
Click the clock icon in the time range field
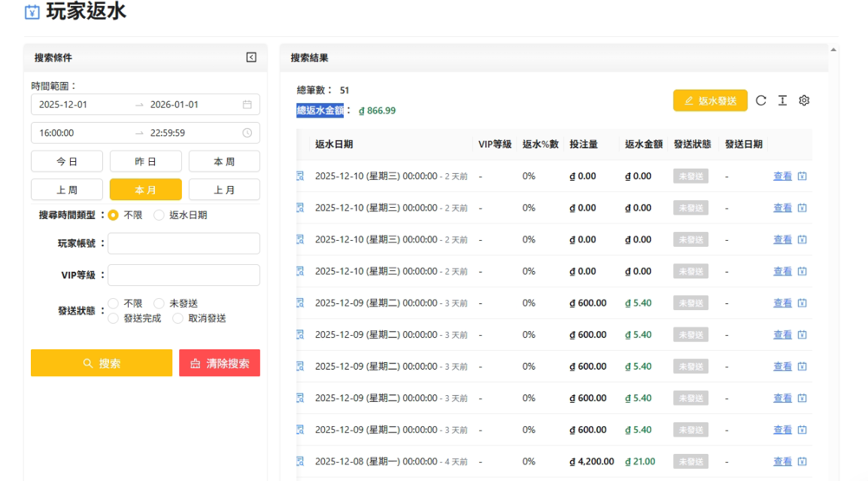(x=247, y=133)
